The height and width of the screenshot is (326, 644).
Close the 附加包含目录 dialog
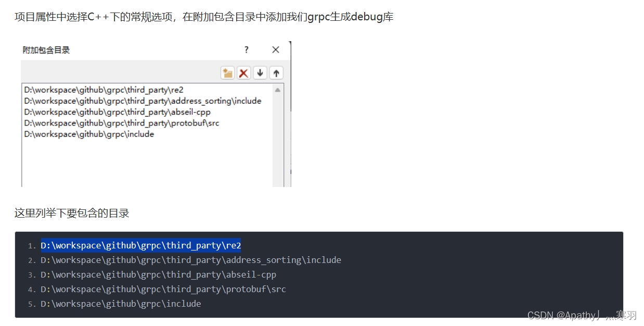tap(275, 49)
